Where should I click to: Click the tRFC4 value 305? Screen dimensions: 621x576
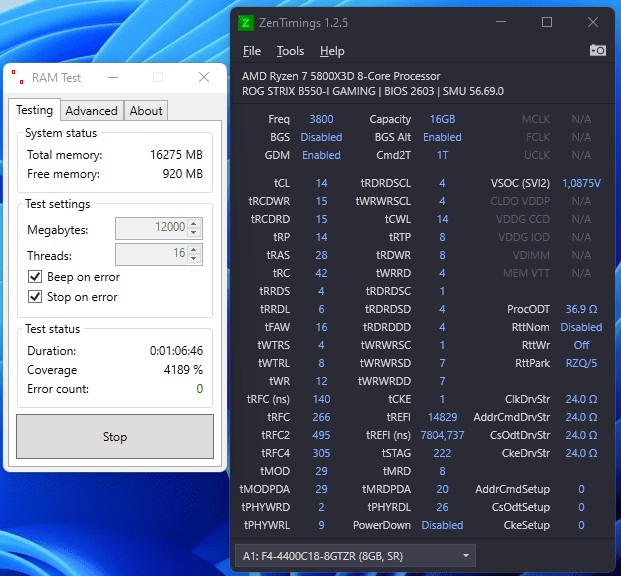click(x=321, y=453)
